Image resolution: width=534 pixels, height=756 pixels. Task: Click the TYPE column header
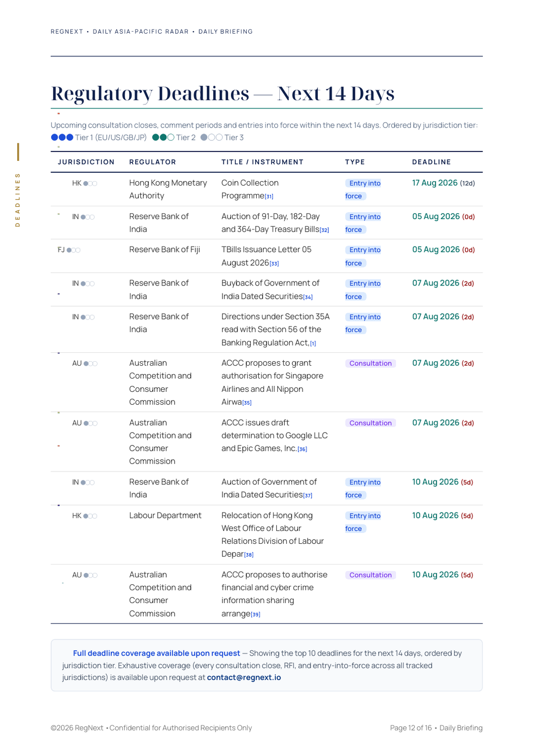355,162
